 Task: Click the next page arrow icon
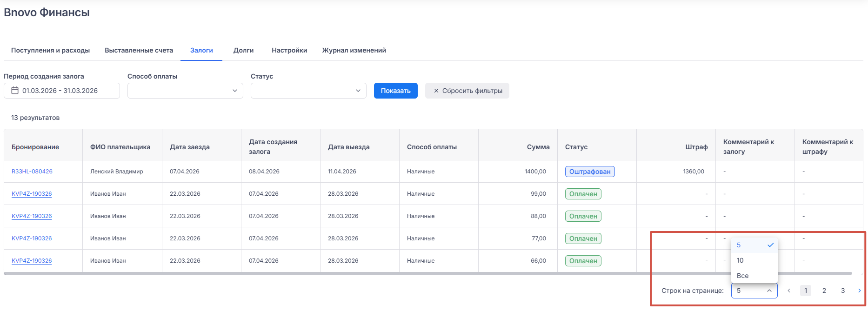[859, 291]
